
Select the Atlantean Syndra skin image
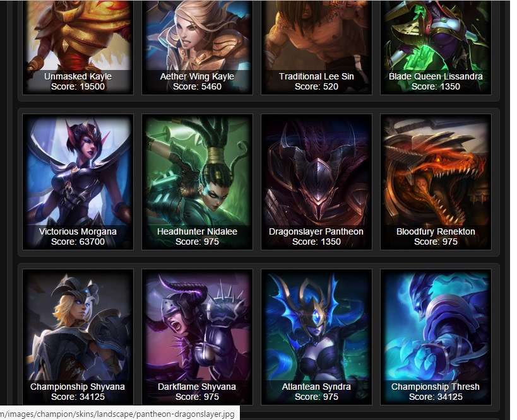pos(316,337)
